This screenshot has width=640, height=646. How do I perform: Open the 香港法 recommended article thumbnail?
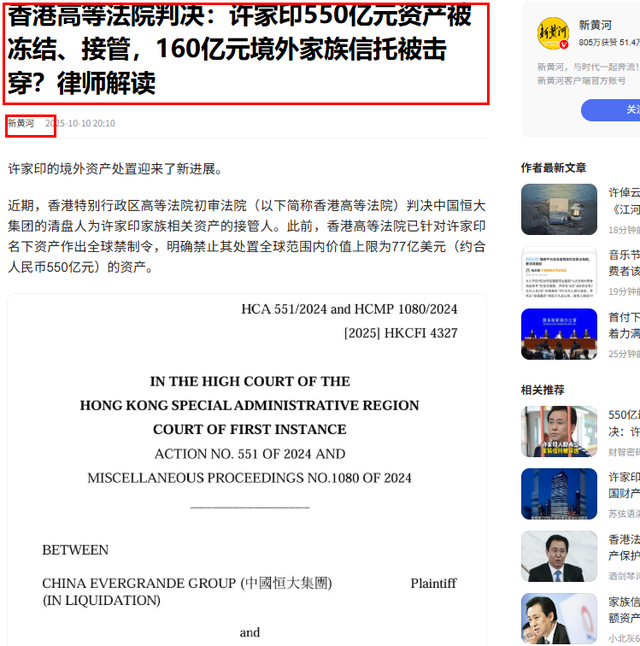coord(559,556)
